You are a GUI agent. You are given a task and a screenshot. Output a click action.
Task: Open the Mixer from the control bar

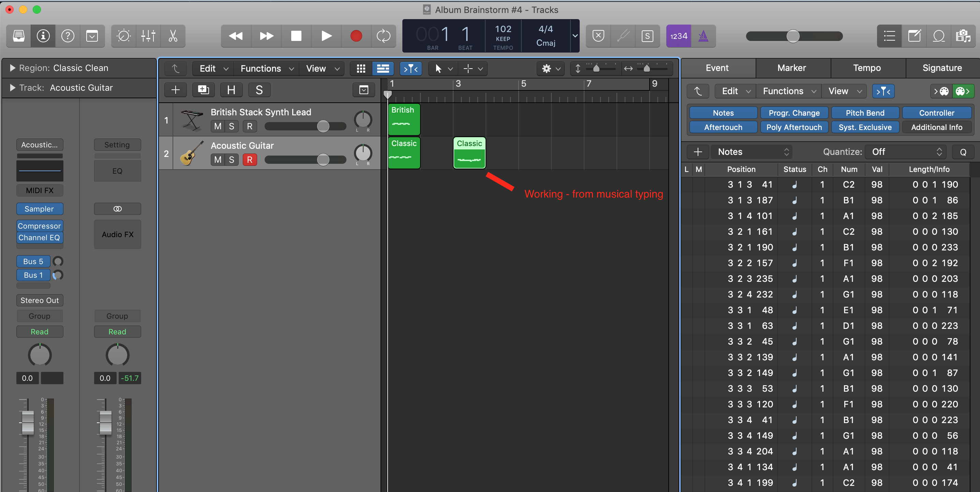coord(148,36)
